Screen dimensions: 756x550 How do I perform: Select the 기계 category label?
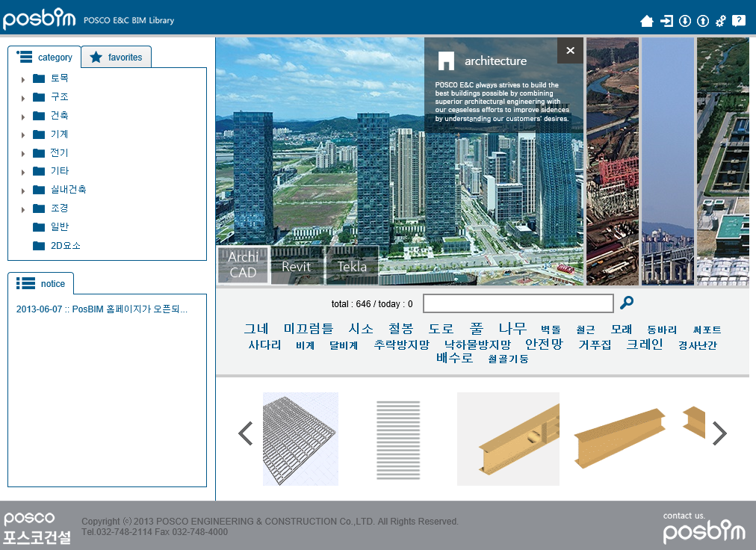coord(60,134)
